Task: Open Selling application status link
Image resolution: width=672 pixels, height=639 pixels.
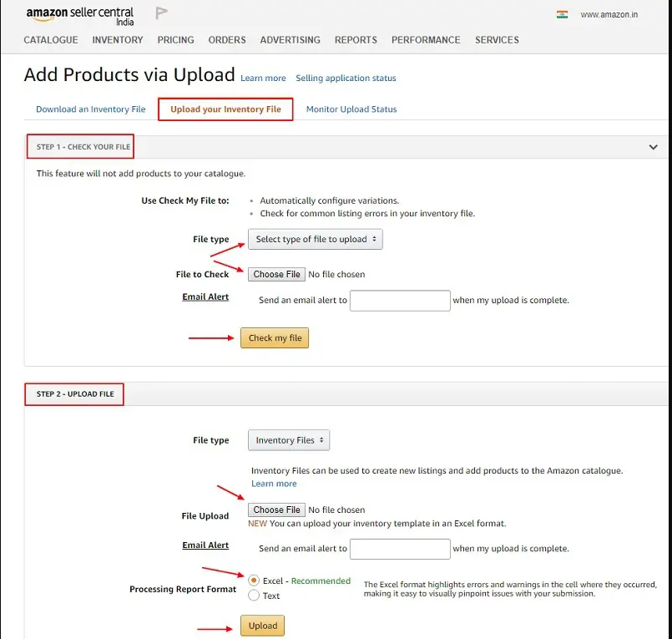Action: 346,78
